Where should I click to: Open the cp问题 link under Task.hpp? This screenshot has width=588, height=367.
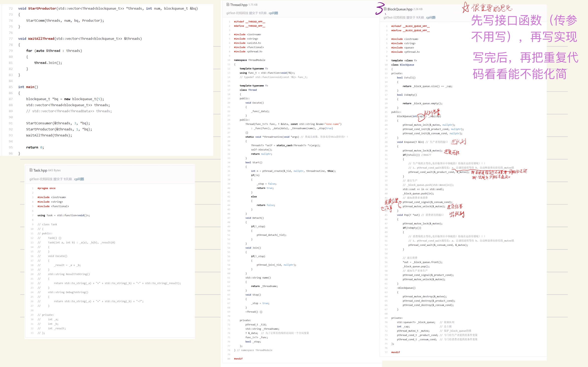79,179
